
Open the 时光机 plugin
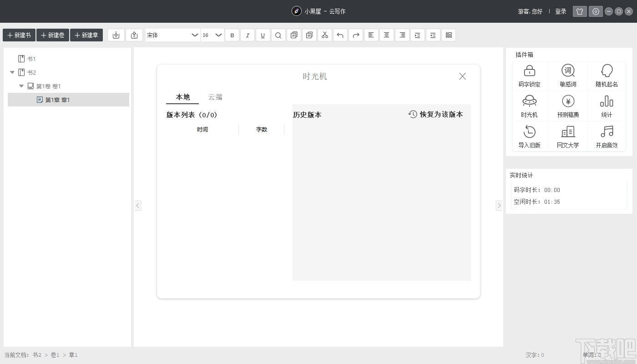(530, 106)
